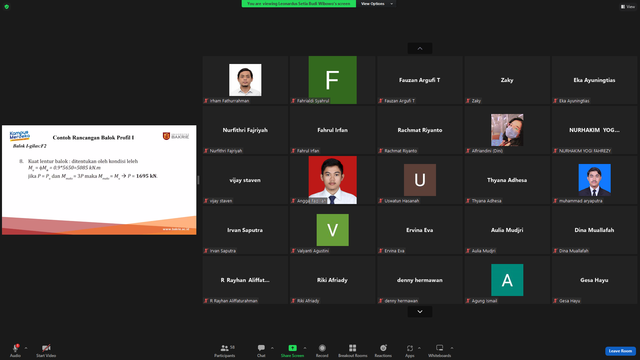Select Eka Ayuningtias participant tile
This screenshot has width=640, height=360.
tap(594, 80)
